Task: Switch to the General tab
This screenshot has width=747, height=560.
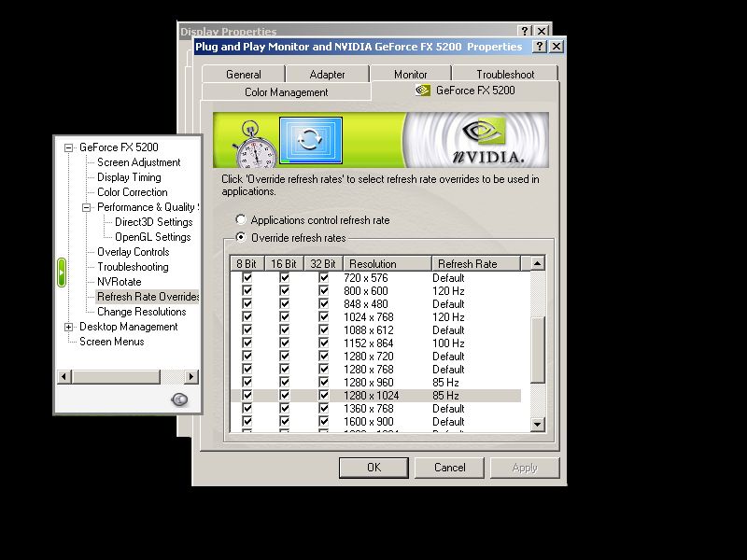Action: pos(244,75)
